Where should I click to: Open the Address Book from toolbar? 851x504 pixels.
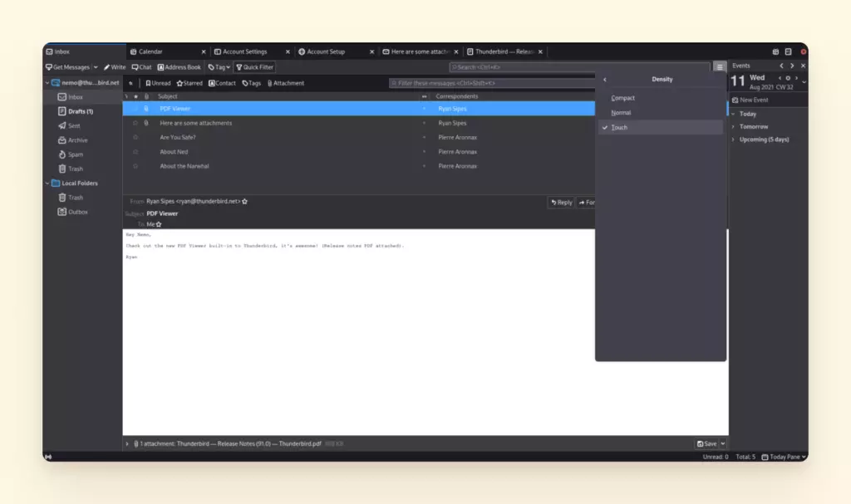point(180,67)
